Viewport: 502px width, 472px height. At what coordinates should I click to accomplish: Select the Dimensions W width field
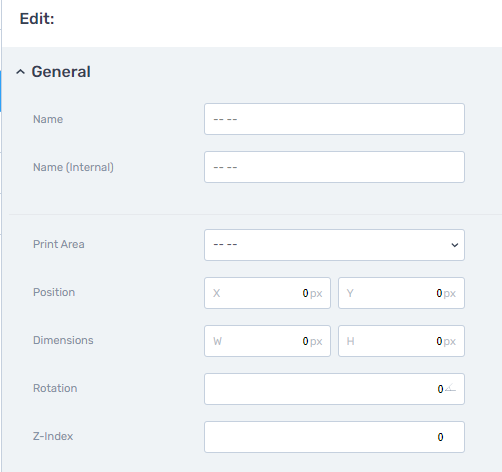267,341
